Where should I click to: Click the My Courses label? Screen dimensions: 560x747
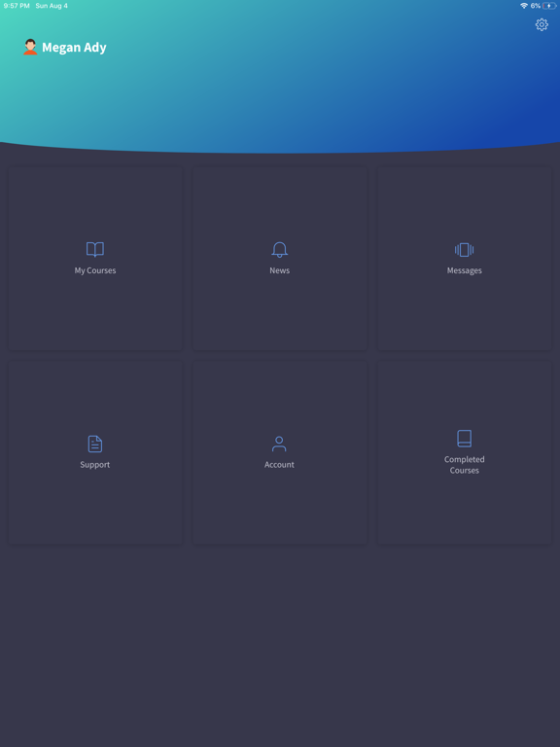coord(95,270)
